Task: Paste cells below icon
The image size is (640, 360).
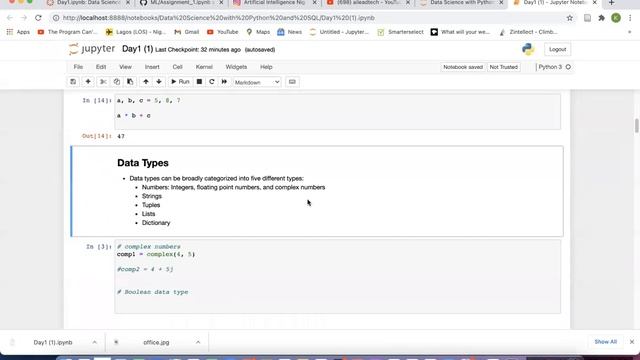Action: [130, 82]
